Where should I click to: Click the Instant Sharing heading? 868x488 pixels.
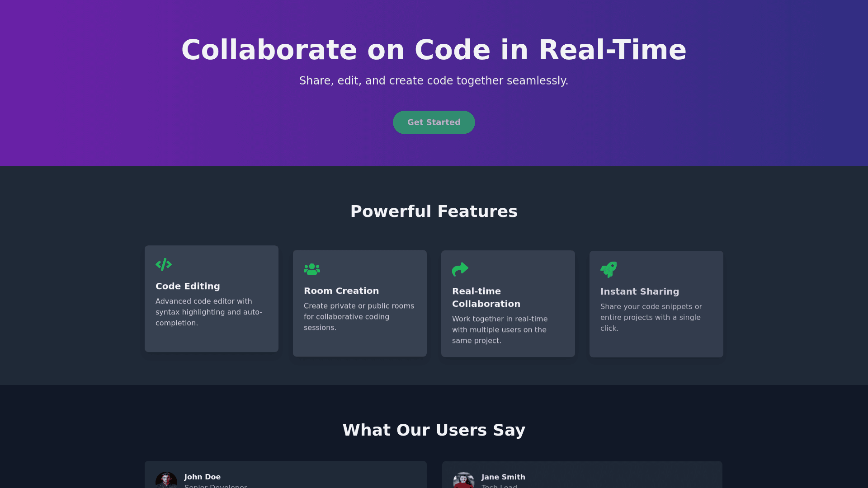(640, 291)
